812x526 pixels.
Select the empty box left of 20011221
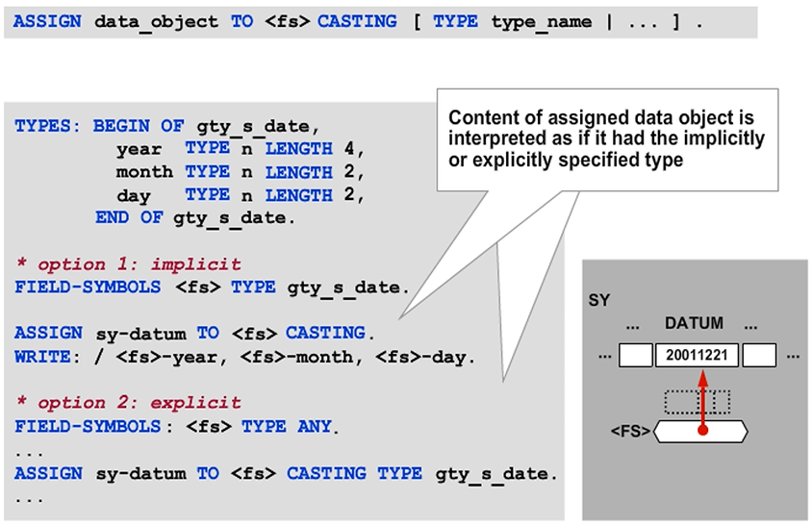pyautogui.click(x=635, y=355)
